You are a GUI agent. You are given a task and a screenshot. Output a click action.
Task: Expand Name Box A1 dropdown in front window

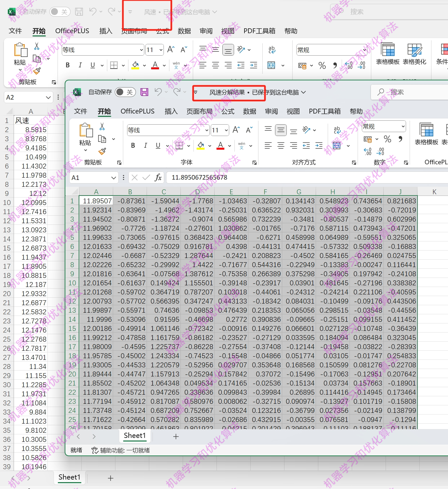pyautogui.click(x=113, y=178)
